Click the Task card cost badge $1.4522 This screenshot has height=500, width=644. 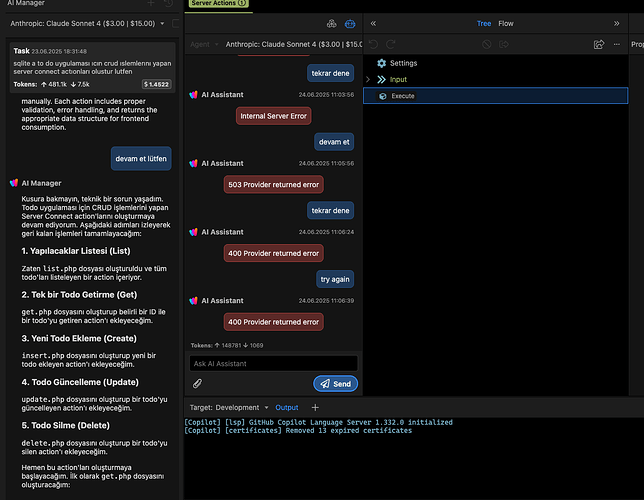pyautogui.click(x=156, y=84)
